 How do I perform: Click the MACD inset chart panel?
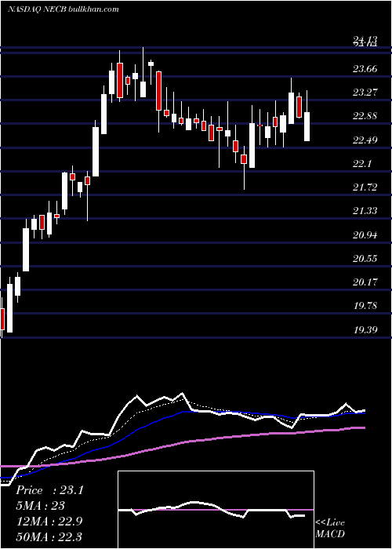pos(216,510)
